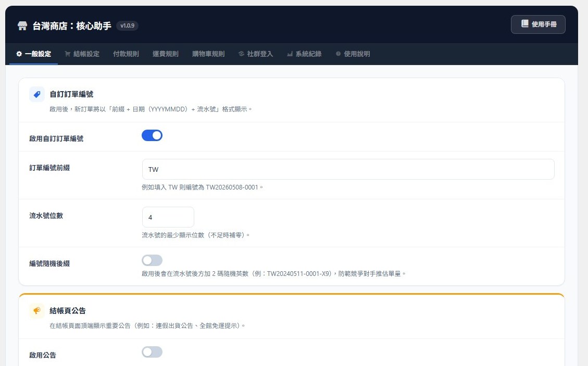Click the 在結帳頁面頂端顯示重要公告 description

point(147,325)
